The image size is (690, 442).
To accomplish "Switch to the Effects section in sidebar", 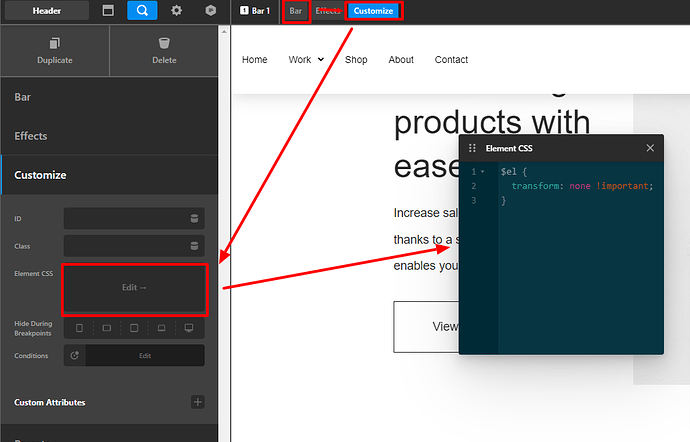I will pos(31,136).
